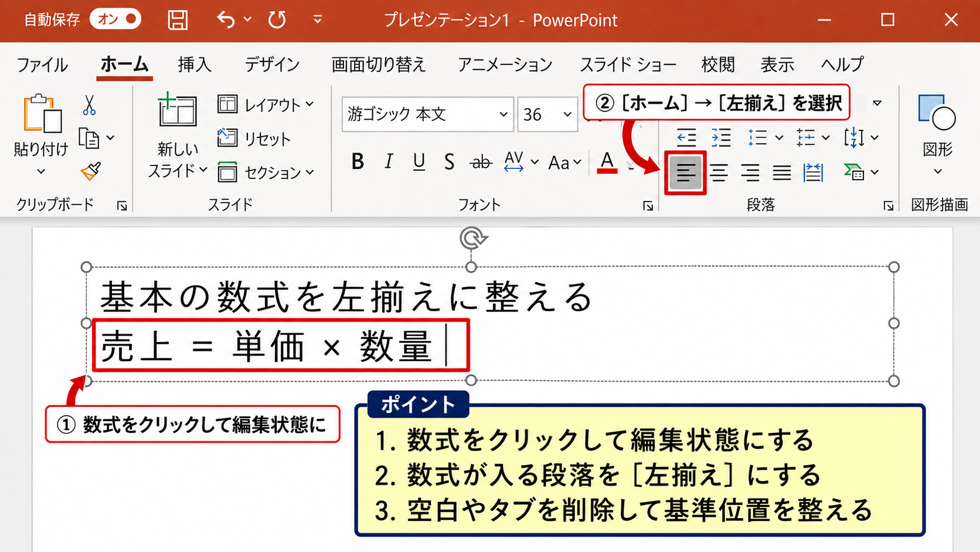980x552 pixels.
Task: Open the ファイル tab
Action: 42,64
